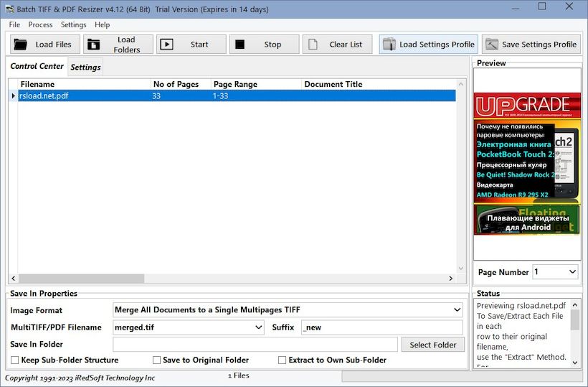This screenshot has width=588, height=387.
Task: Click the Load Settings Profile icon
Action: 389,45
